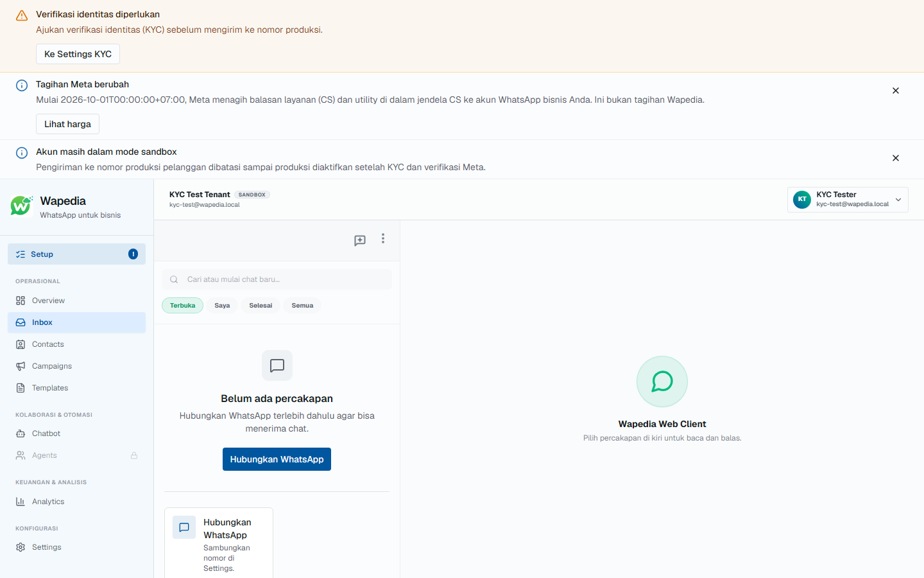This screenshot has width=924, height=578.
Task: Expand the KYC Tester account dropdown
Action: (848, 200)
